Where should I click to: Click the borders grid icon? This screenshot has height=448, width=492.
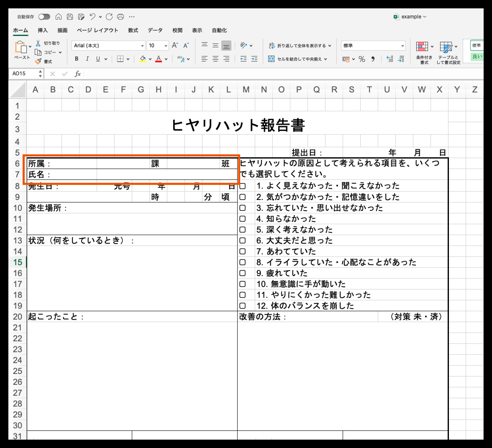coord(120,59)
